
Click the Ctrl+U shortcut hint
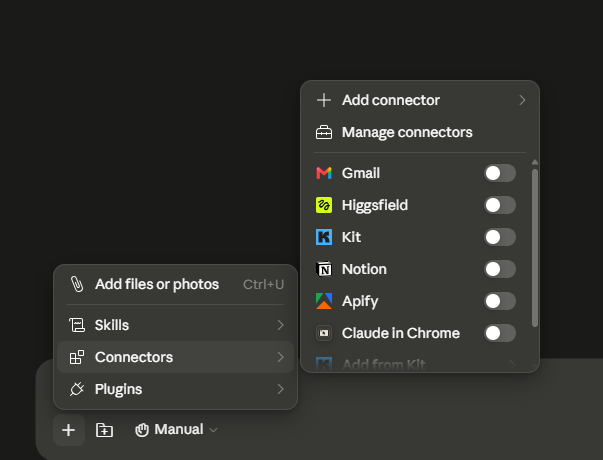tap(263, 284)
